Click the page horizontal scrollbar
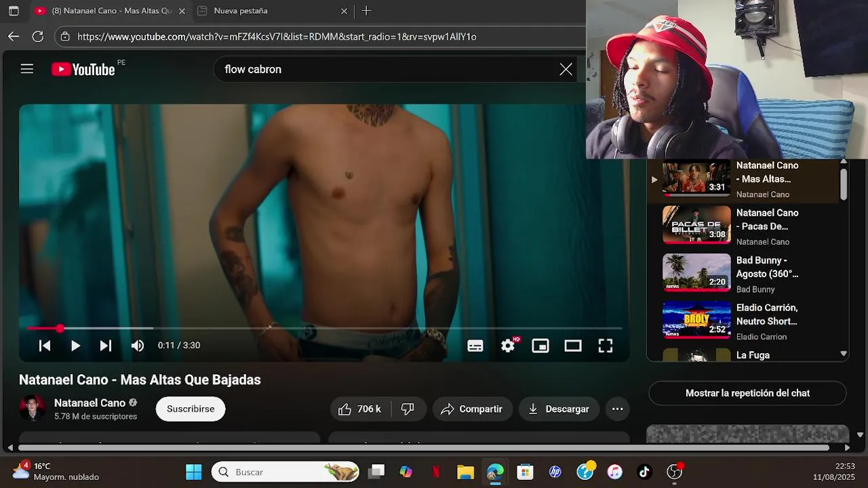Viewport: 868px width, 488px height. tap(424, 447)
